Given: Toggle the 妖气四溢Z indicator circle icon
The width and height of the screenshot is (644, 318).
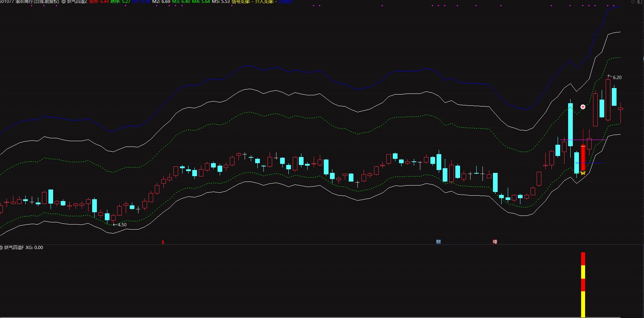Looking at the screenshot, I should (x=63, y=1).
